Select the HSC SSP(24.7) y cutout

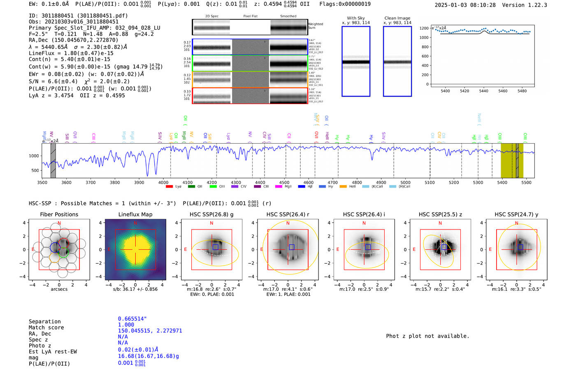pyautogui.click(x=517, y=250)
